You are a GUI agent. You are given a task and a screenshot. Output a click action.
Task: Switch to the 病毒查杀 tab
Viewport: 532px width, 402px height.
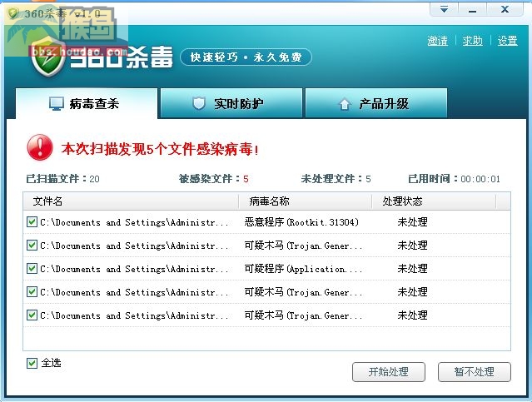click(87, 103)
